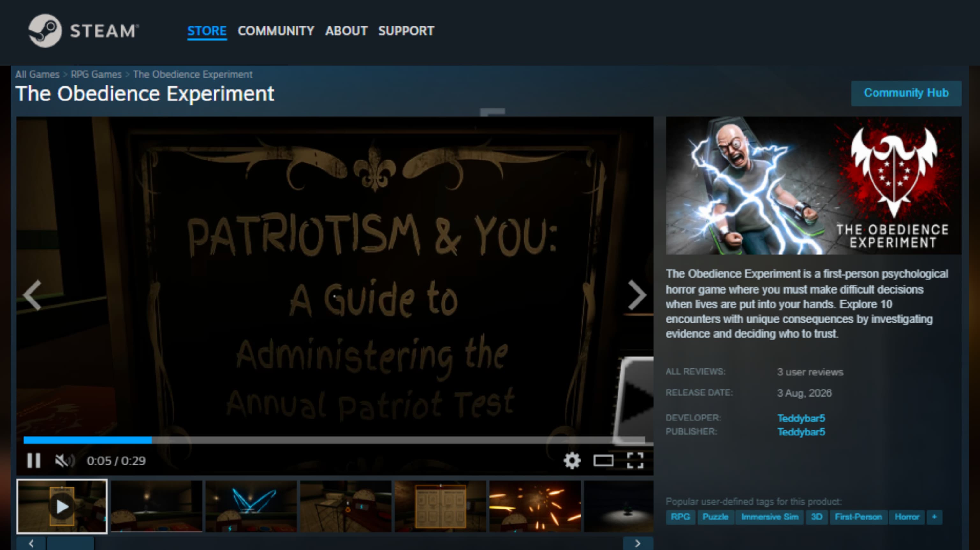The height and width of the screenshot is (550, 980).
Task: Select the RPG tag
Action: [x=680, y=517]
